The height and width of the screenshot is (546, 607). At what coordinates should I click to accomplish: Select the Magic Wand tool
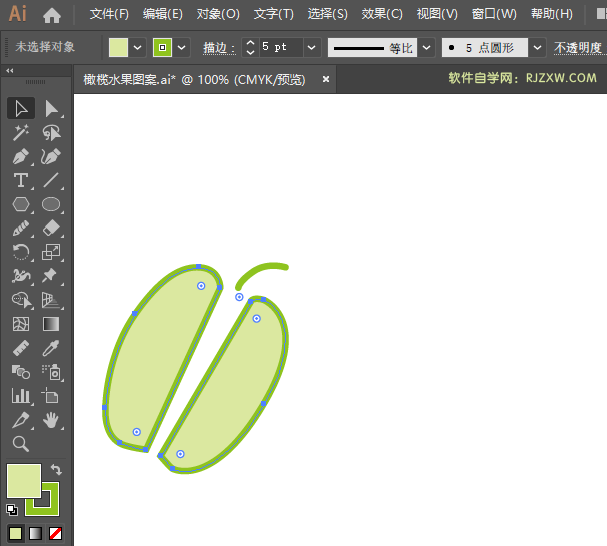click(21, 132)
